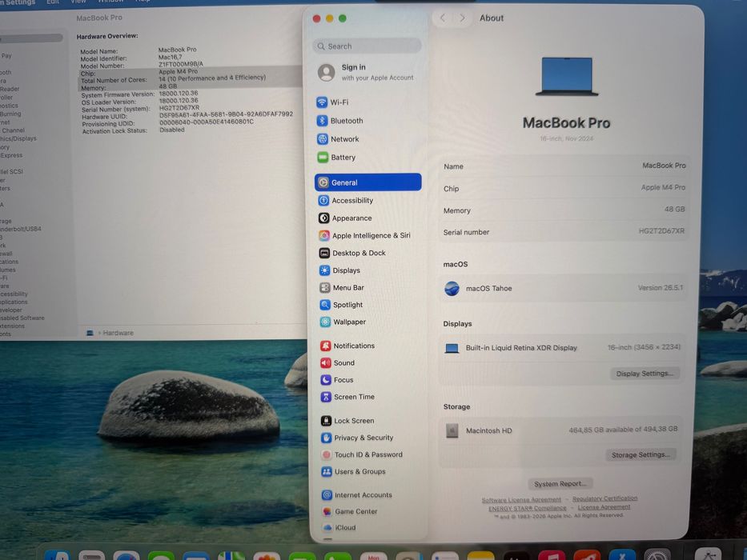This screenshot has height=560, width=747.
Task: Open the License Agreement link
Action: click(x=604, y=507)
